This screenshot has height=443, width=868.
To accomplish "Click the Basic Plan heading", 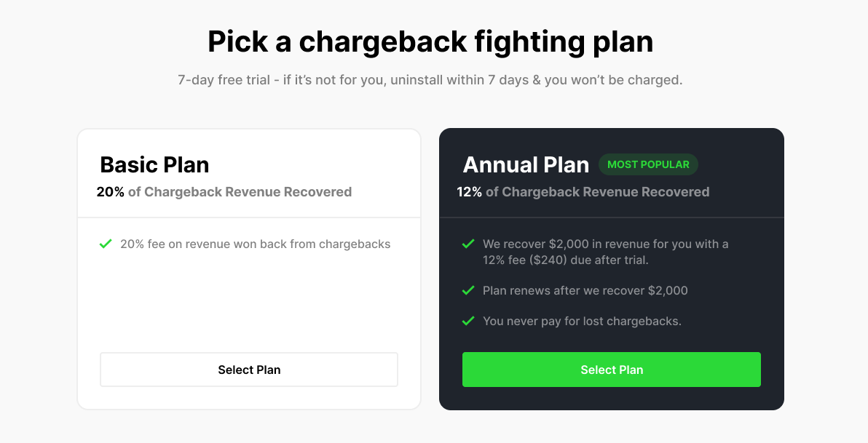I will (154, 164).
